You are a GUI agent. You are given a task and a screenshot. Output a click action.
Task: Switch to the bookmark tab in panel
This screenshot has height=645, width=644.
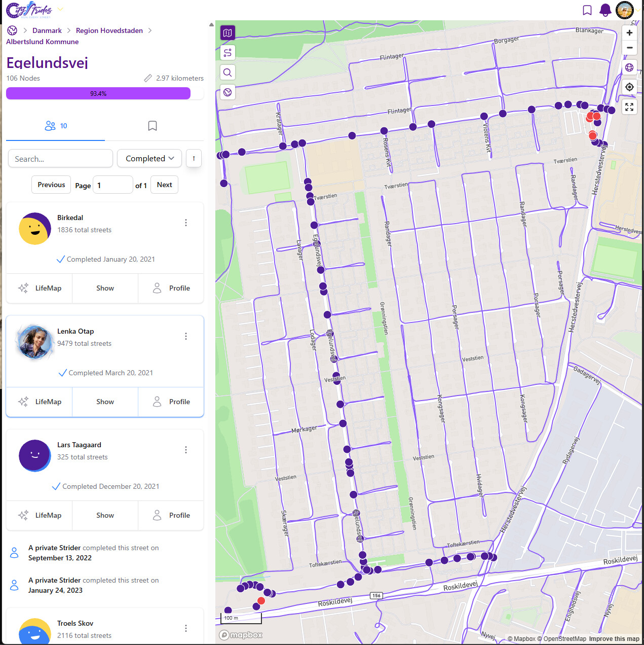click(x=152, y=126)
